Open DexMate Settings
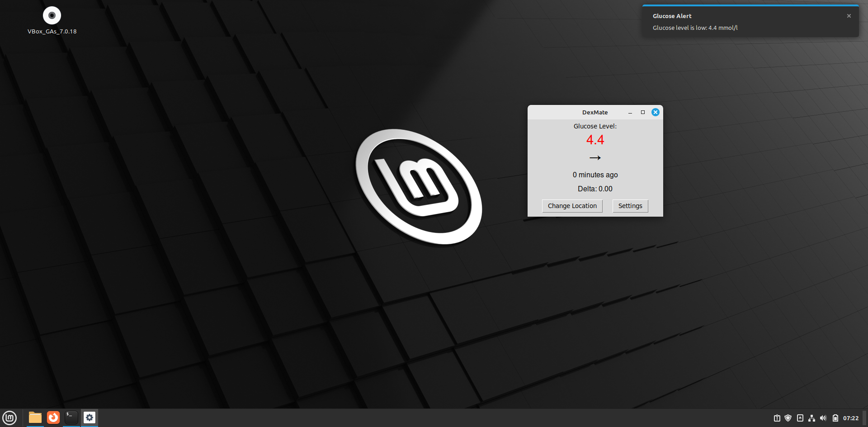The width and height of the screenshot is (868, 427). tap(630, 206)
